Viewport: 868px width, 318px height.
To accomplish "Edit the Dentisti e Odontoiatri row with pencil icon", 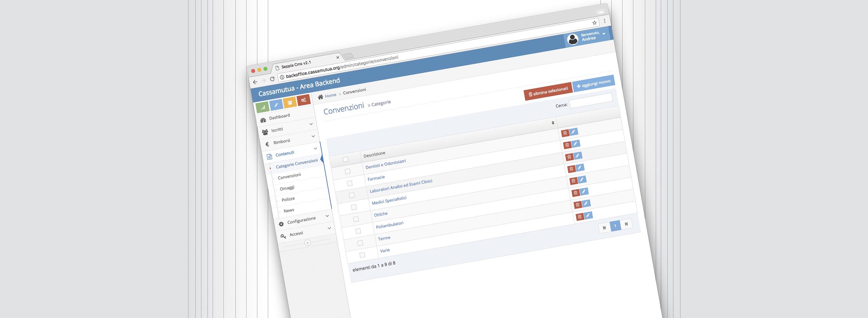I will (x=573, y=132).
